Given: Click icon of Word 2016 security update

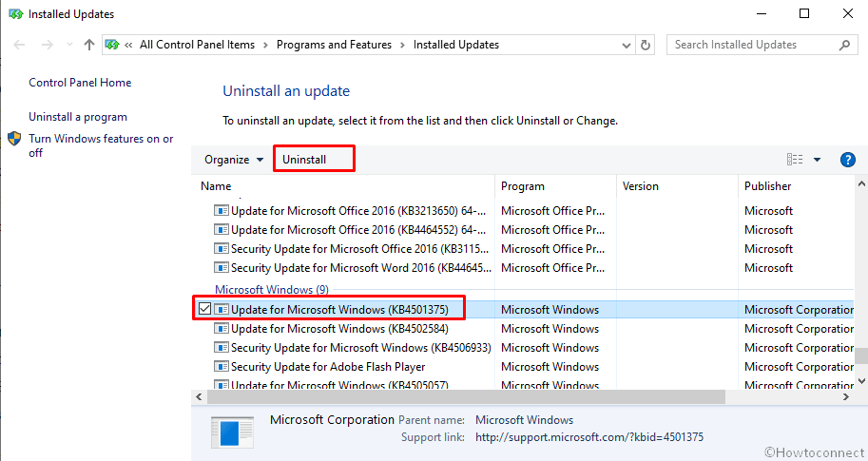Looking at the screenshot, I should (222, 267).
